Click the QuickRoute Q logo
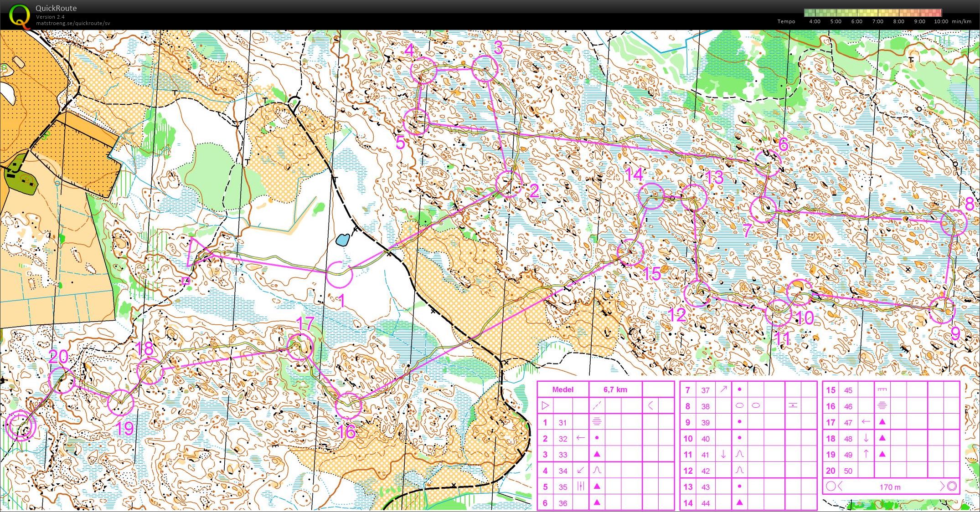 (20, 17)
